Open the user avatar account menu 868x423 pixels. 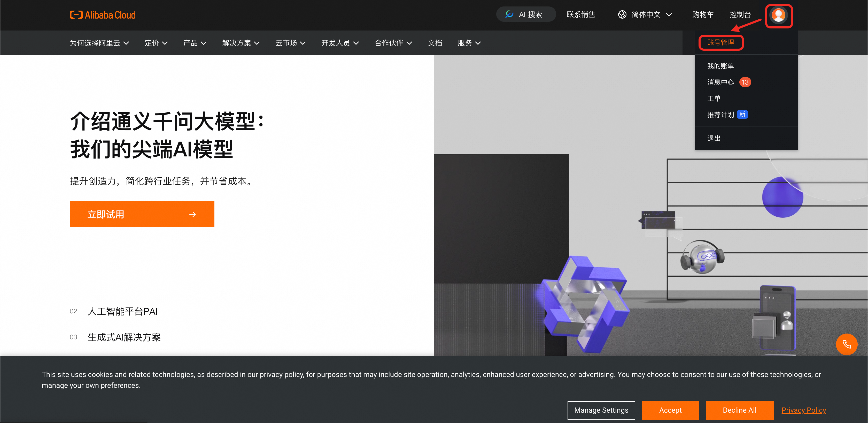click(x=778, y=15)
